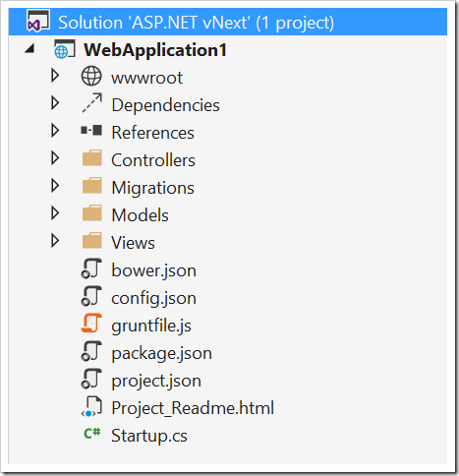
Task: Select the Models folder
Action: point(140,215)
